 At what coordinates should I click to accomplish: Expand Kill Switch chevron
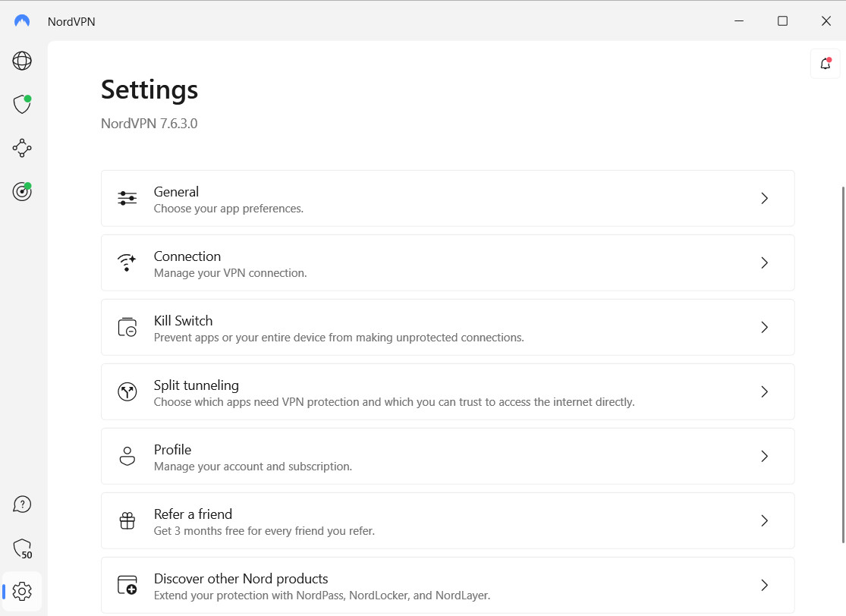point(765,328)
